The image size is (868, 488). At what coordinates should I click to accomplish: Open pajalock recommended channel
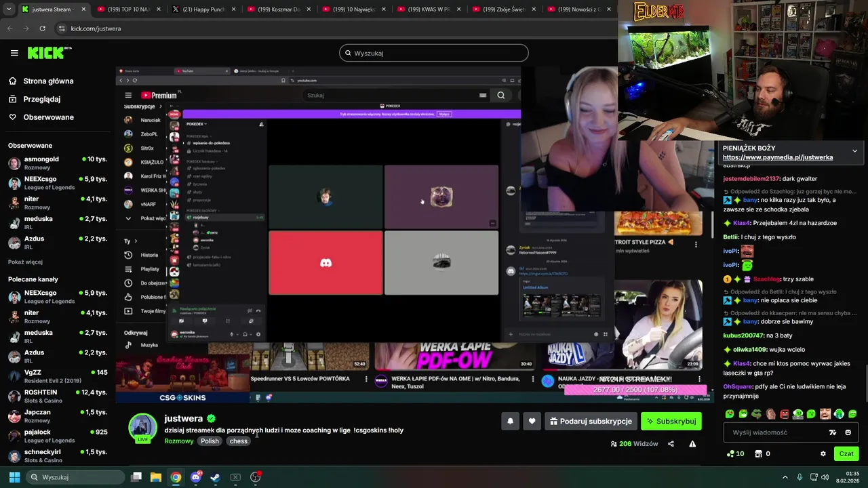coord(57,435)
